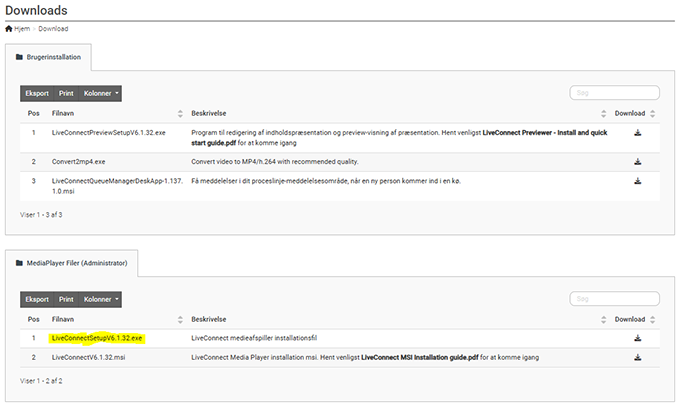Download the LiveConnectQueueManagerDeskApp msi file icon
Screen dimensions: 680x407
click(x=638, y=181)
